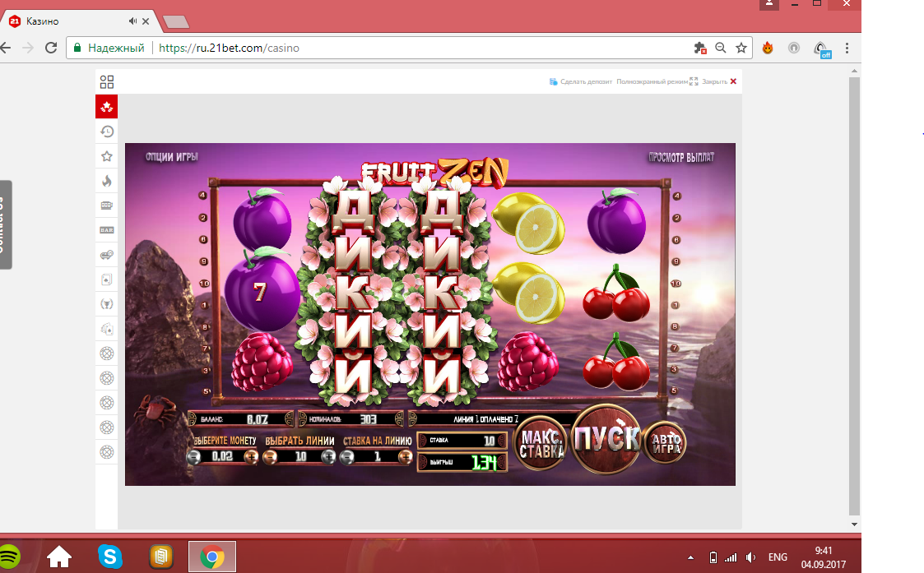Switch to Chrome in the taskbar

(x=212, y=557)
